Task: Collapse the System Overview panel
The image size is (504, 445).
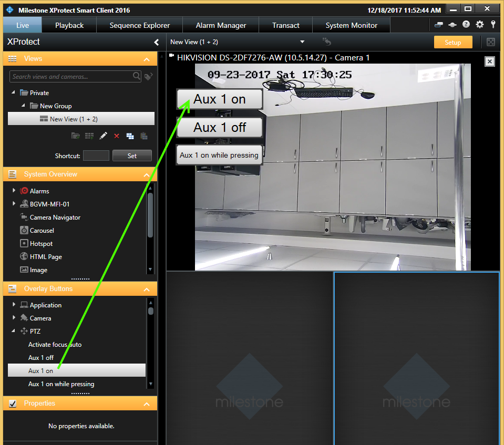Action: 147,175
